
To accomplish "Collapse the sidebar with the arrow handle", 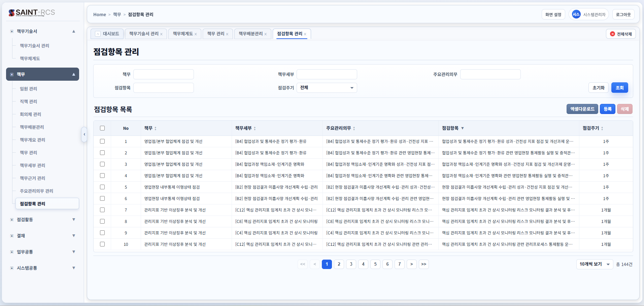I will point(84,135).
